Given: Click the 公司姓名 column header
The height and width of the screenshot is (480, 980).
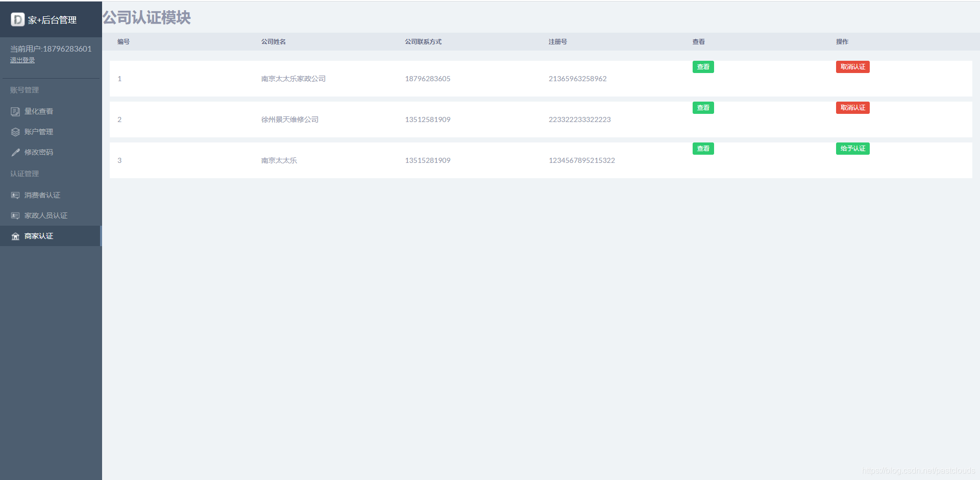Looking at the screenshot, I should [x=274, y=42].
